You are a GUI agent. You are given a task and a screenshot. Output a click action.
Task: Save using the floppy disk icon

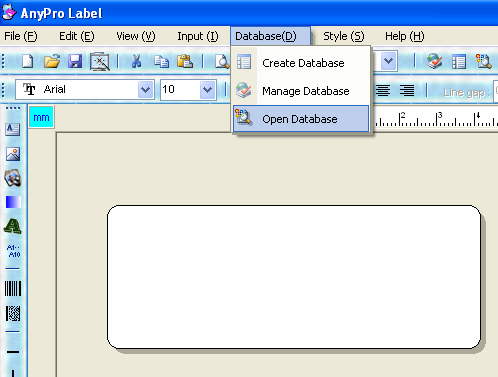click(x=75, y=62)
